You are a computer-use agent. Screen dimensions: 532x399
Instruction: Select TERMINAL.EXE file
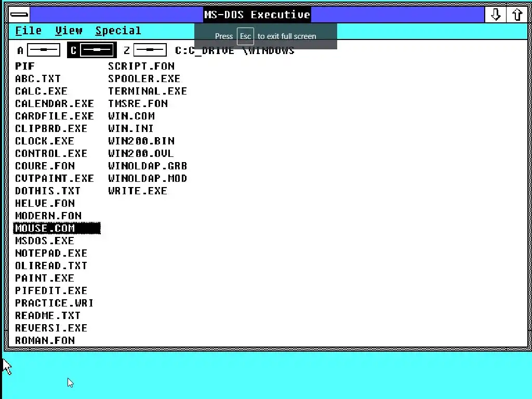coord(148,91)
